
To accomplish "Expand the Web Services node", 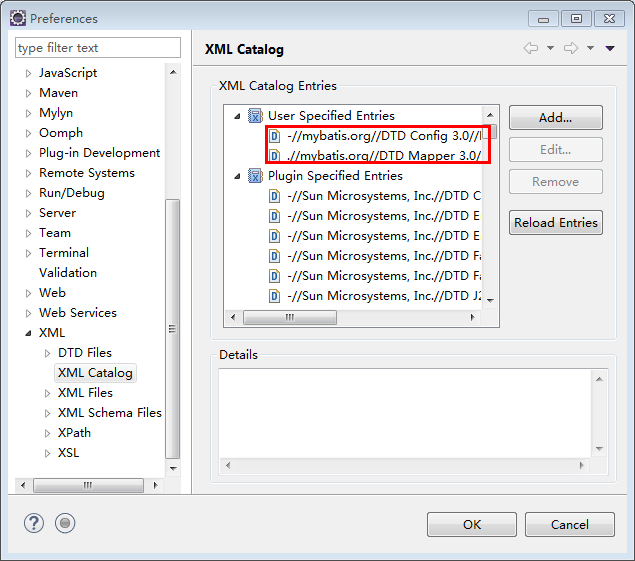I will click(28, 313).
